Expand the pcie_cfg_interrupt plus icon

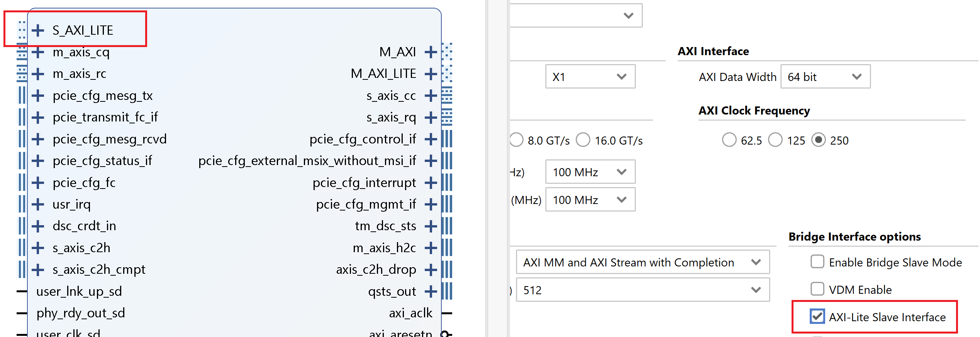coord(431,183)
